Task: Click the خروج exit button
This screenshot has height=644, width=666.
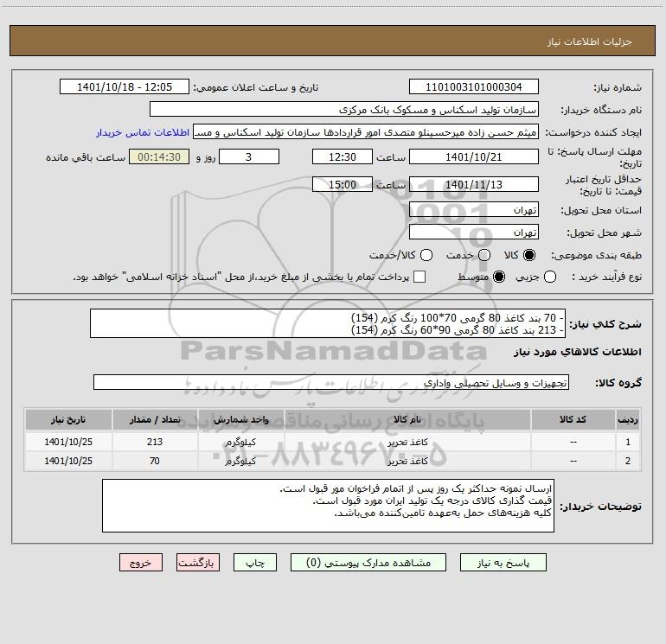Action: point(141,563)
